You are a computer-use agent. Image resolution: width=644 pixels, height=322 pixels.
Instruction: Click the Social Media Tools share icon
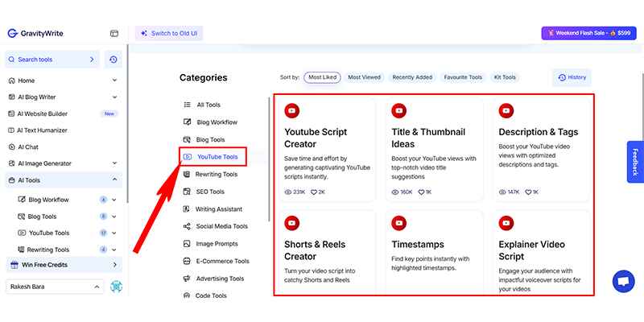tap(187, 226)
